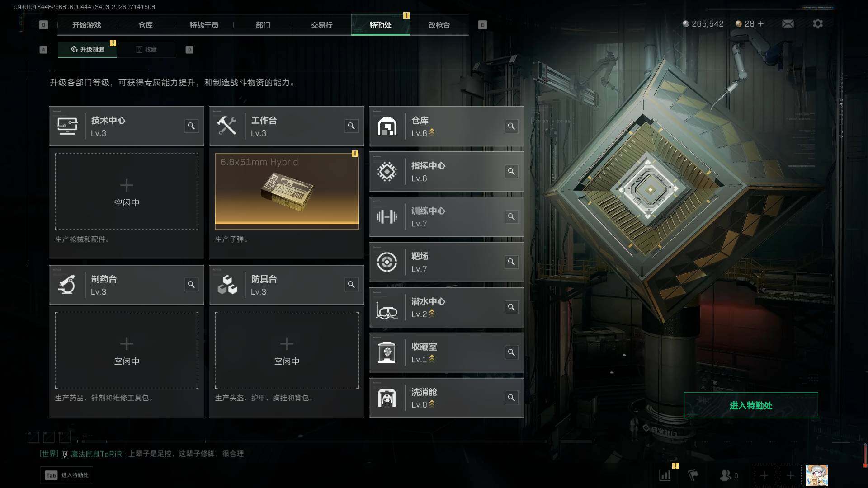Open the 洗消舱 Lv.0 upgrade entry
Image resolution: width=868 pixels, height=488 pixels.
coord(447,398)
